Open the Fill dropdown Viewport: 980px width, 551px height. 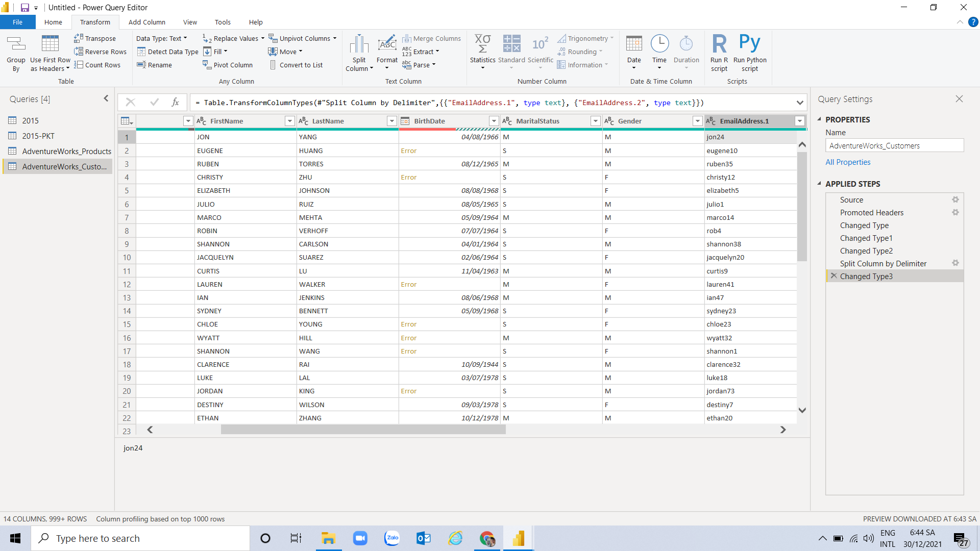pyautogui.click(x=215, y=52)
